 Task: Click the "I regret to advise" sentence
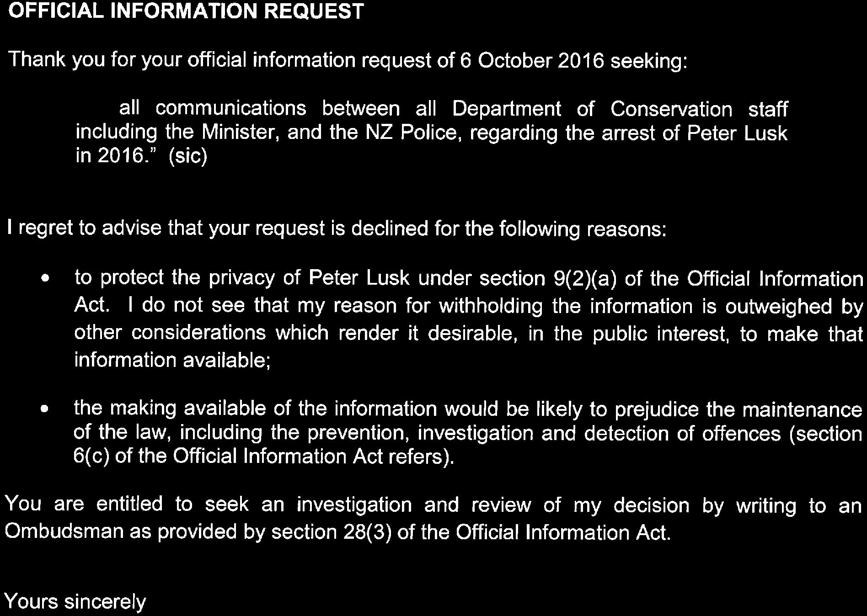pos(337,228)
